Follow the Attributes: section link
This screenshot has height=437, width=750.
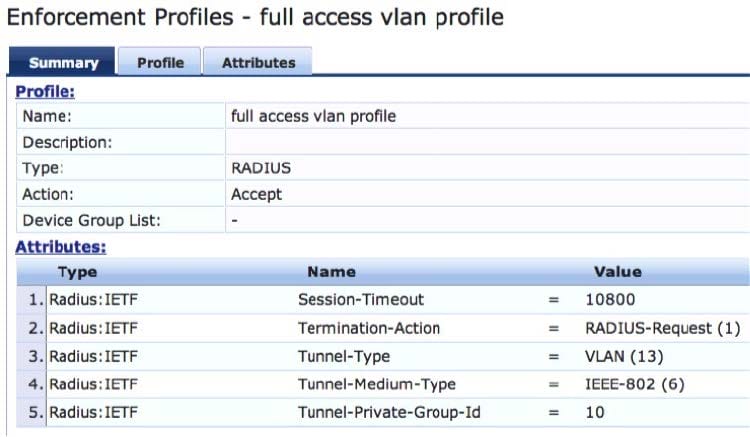pos(61,247)
